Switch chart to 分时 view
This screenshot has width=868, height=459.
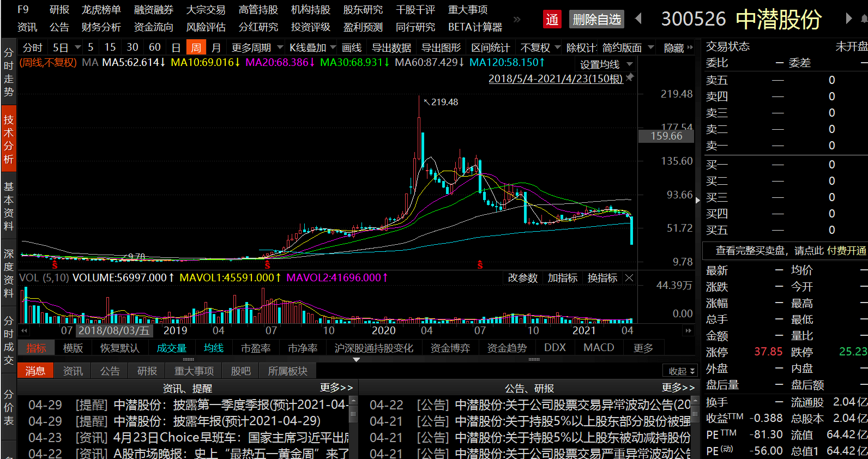[x=32, y=47]
